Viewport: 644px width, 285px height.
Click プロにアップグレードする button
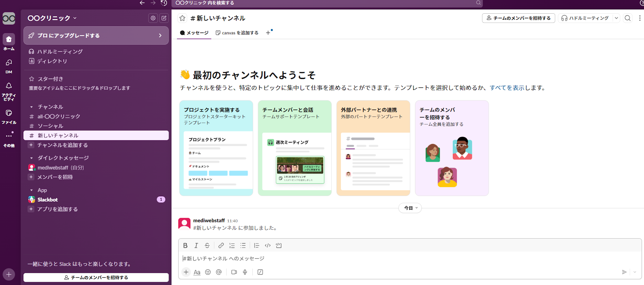tap(96, 35)
